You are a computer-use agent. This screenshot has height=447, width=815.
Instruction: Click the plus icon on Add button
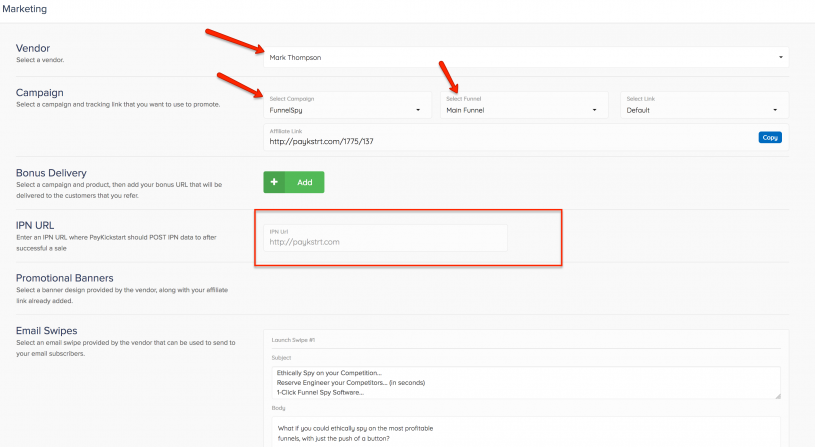274,182
